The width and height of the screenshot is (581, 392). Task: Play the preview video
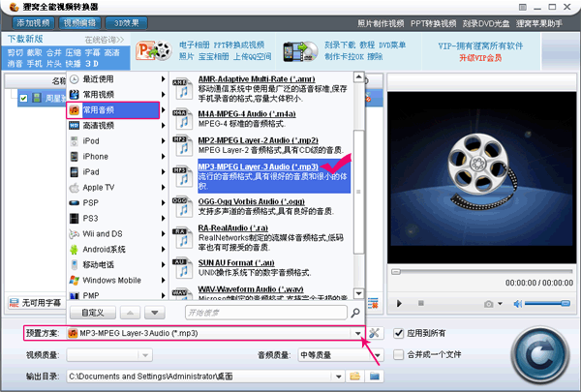point(399,304)
